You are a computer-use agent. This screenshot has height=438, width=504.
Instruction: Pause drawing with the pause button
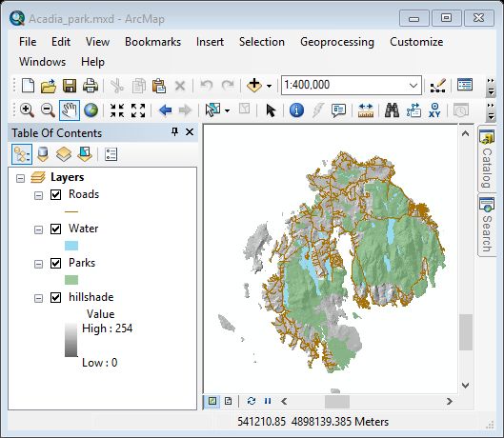click(268, 401)
